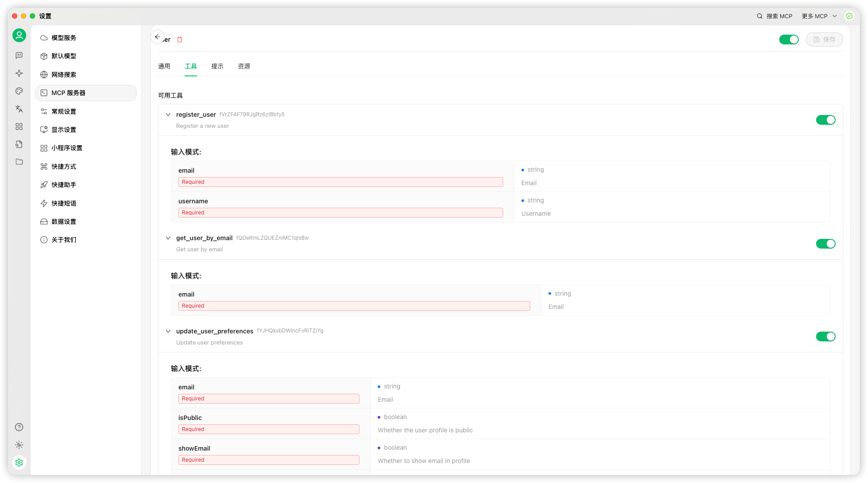Switch to the 工具 tab
This screenshot has width=868, height=483.
[x=191, y=66]
